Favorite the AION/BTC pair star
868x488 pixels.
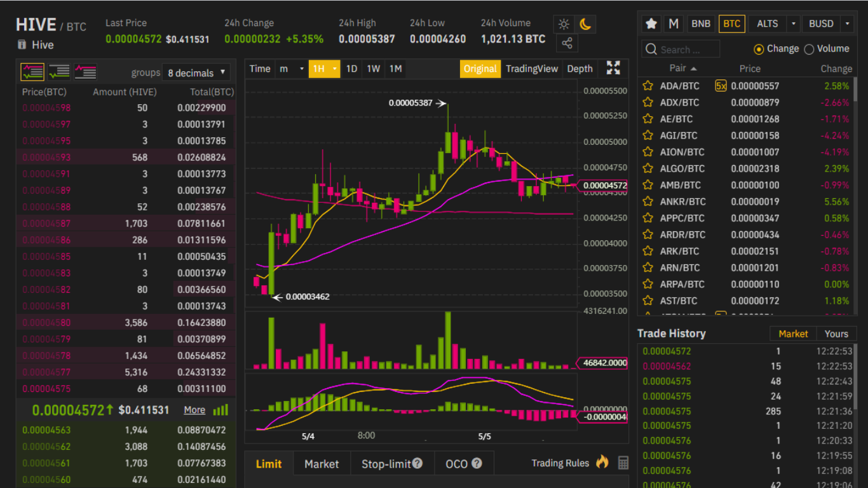pyautogui.click(x=648, y=152)
